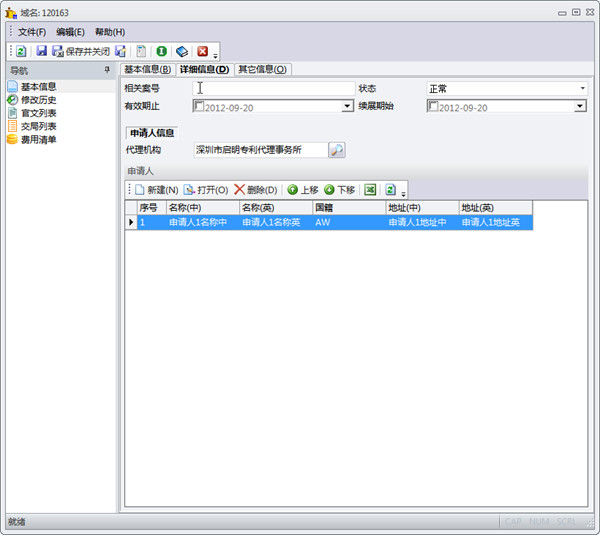The height and width of the screenshot is (535, 600).
Task: Click the blue book icon in the toolbar
Action: coord(182,51)
